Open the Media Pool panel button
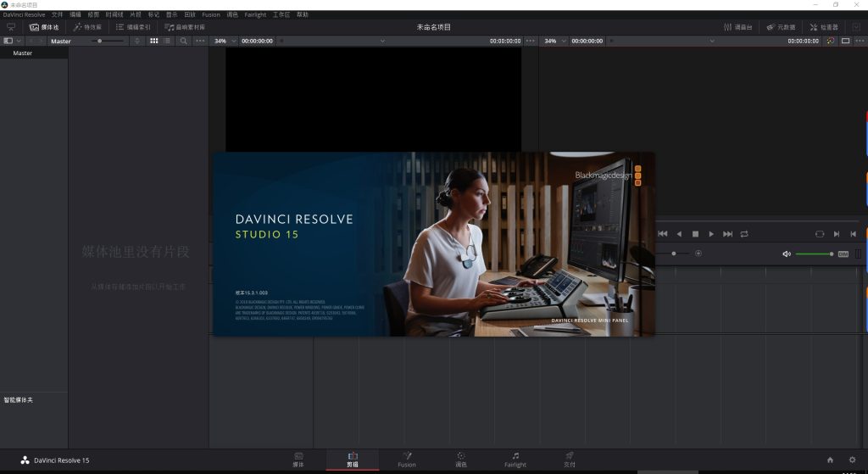The width and height of the screenshot is (868, 474). pyautogui.click(x=44, y=27)
